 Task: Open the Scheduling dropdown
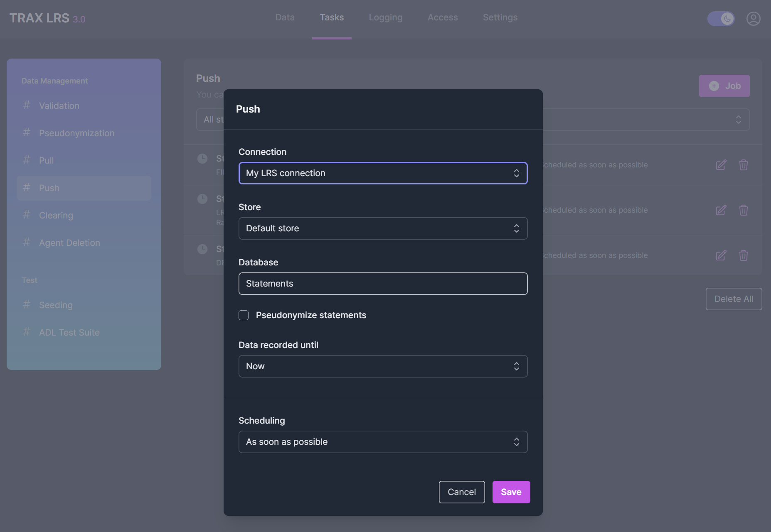[383, 442]
